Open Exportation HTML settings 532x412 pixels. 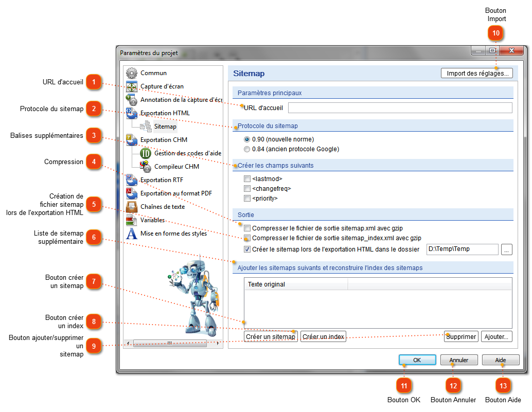click(x=165, y=113)
